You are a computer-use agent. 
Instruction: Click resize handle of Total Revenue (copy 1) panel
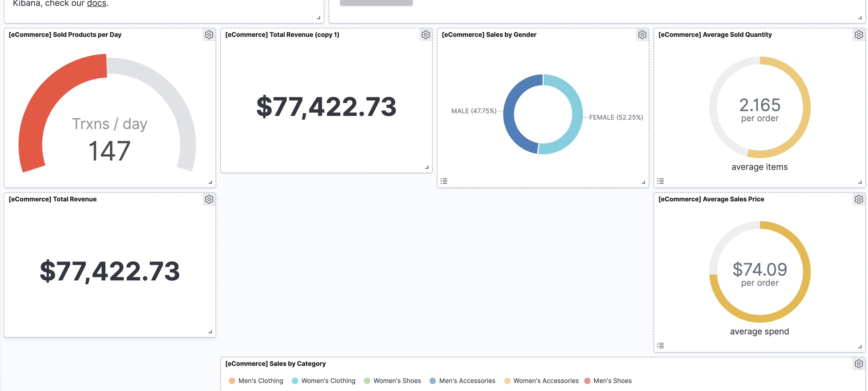(427, 167)
